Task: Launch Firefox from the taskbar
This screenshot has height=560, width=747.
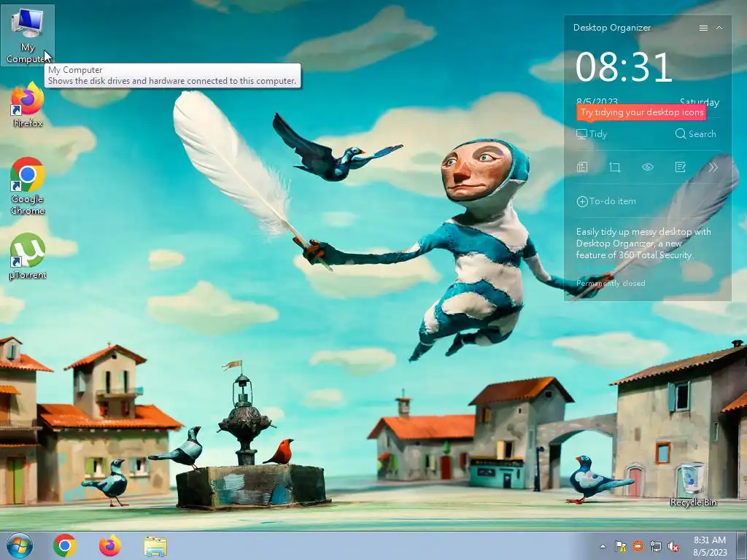Action: tap(109, 545)
